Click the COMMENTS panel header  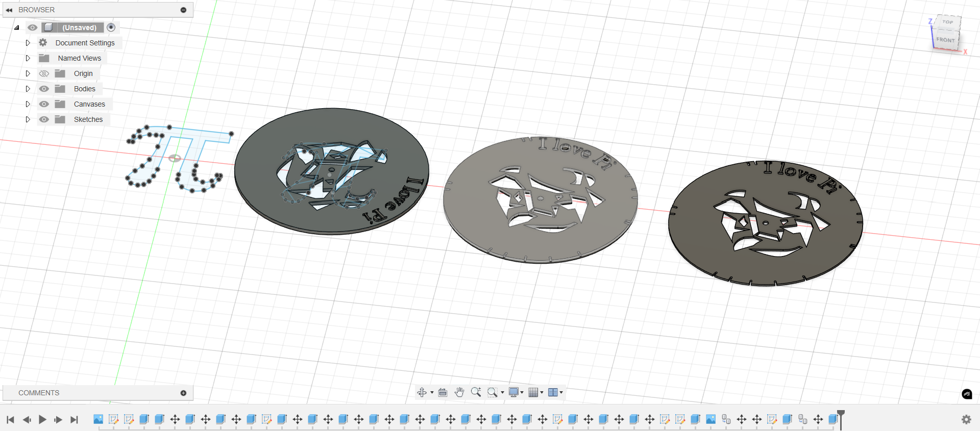pos(98,393)
